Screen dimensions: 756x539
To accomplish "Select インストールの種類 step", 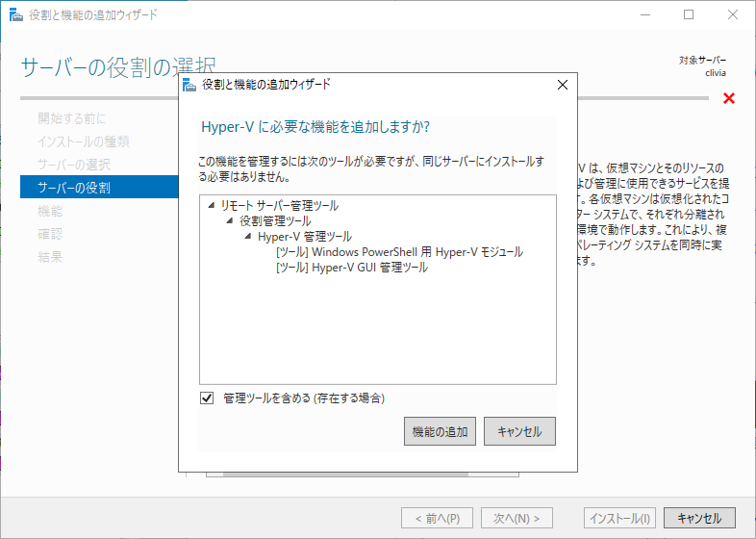I will [84, 141].
